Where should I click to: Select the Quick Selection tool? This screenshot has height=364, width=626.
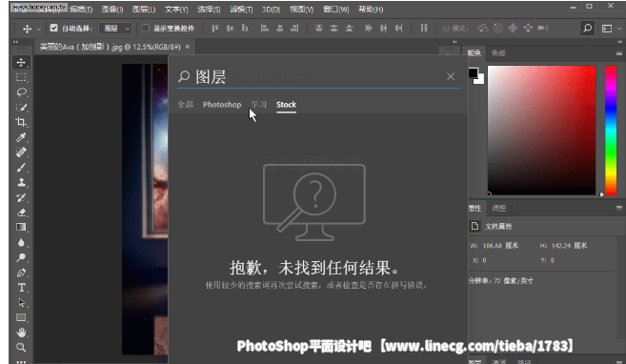(x=21, y=108)
